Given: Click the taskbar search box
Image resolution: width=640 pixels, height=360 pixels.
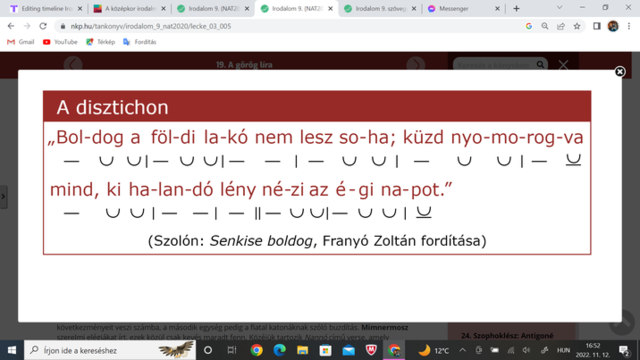Looking at the screenshot, I should pyautogui.click(x=110, y=350).
